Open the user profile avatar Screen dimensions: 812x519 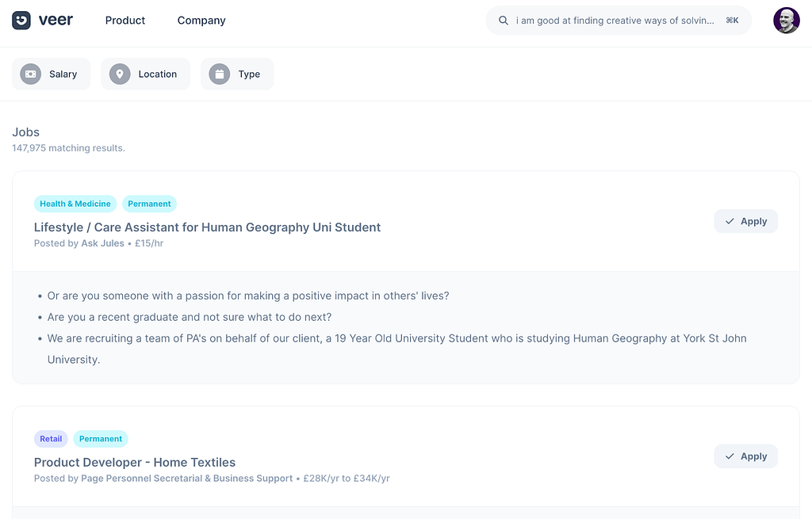click(x=786, y=21)
